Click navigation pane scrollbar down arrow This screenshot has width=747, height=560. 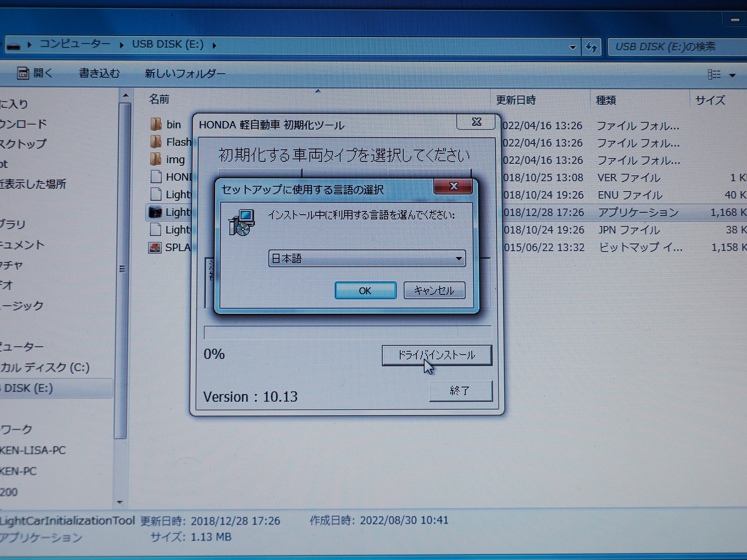point(120,502)
